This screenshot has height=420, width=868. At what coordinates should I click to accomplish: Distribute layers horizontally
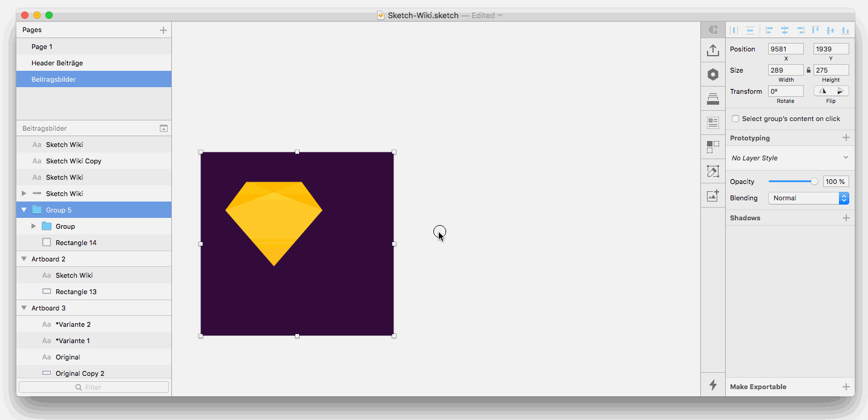[734, 30]
